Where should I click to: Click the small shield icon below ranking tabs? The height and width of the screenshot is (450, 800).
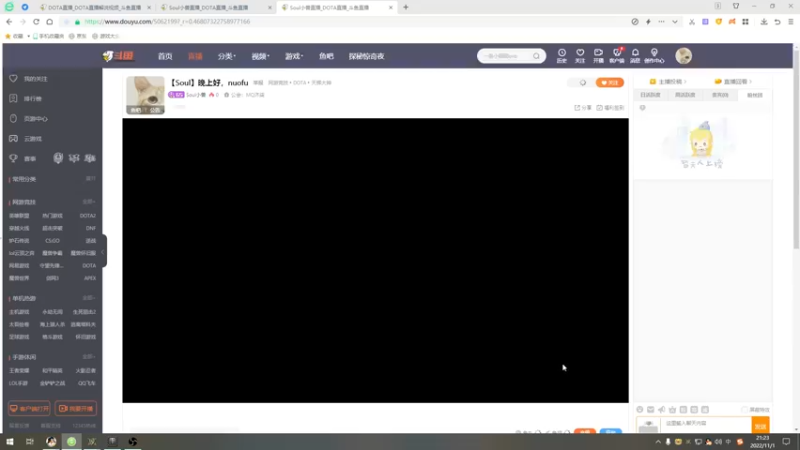pyautogui.click(x=642, y=108)
